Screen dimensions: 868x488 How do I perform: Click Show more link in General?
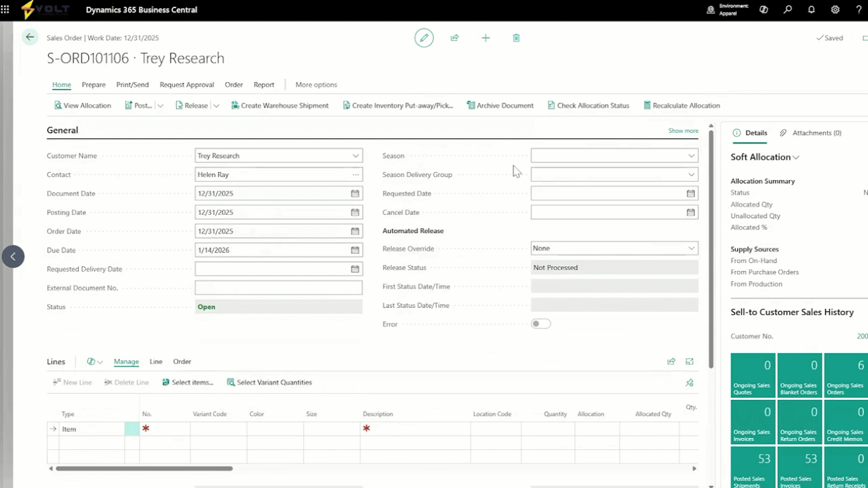683,131
